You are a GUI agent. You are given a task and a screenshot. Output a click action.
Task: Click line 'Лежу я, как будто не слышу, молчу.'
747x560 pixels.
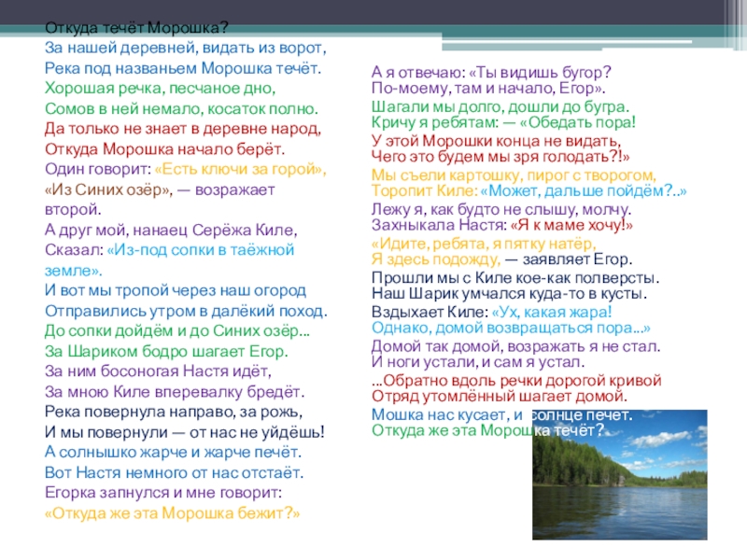coord(501,209)
